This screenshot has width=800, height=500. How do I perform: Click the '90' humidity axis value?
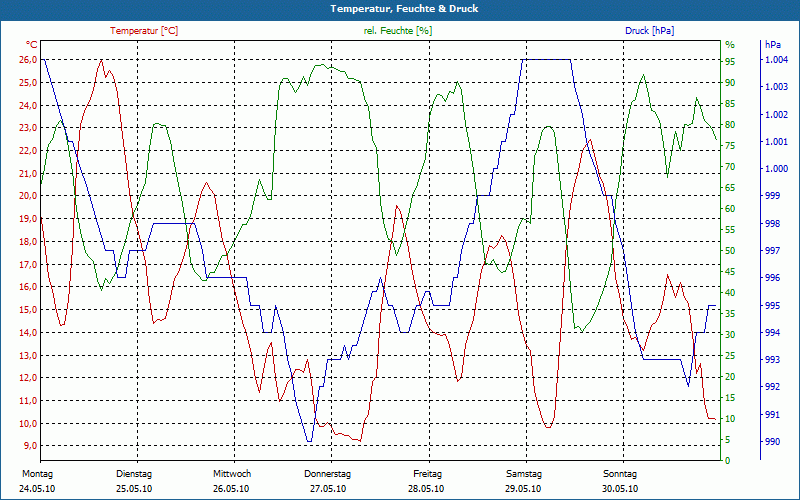730,83
